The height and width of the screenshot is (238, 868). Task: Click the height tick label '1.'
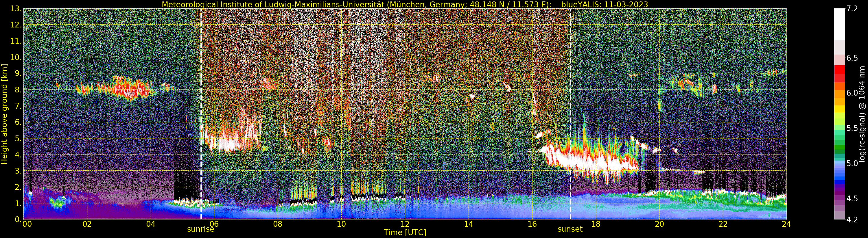tap(18, 203)
